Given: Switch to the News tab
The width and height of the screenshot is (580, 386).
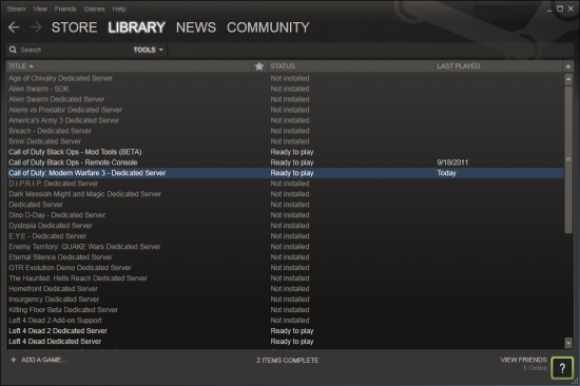Looking at the screenshot, I should (x=196, y=27).
